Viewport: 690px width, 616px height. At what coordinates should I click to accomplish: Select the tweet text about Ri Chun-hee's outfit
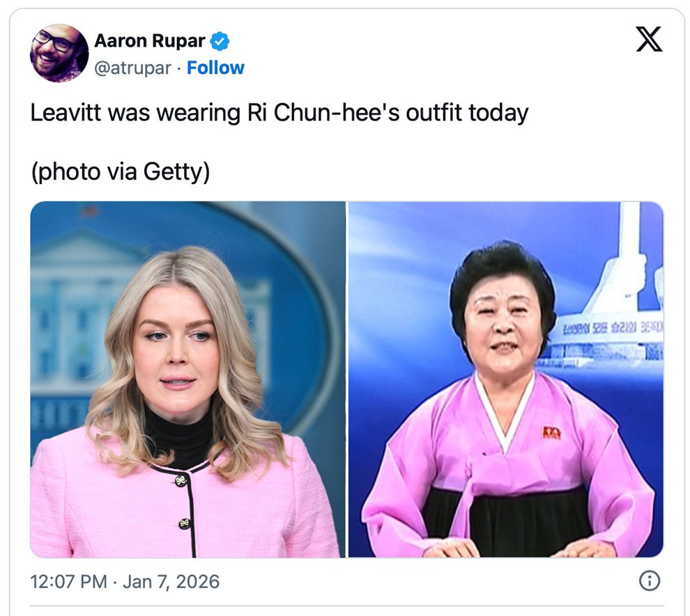click(279, 113)
